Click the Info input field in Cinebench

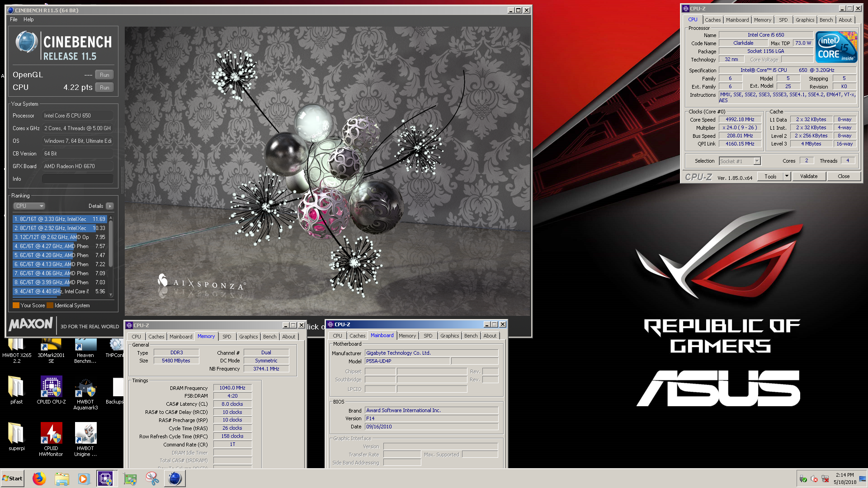[77, 179]
